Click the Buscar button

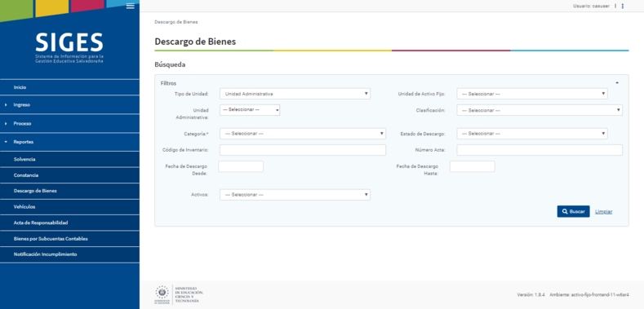pyautogui.click(x=573, y=211)
